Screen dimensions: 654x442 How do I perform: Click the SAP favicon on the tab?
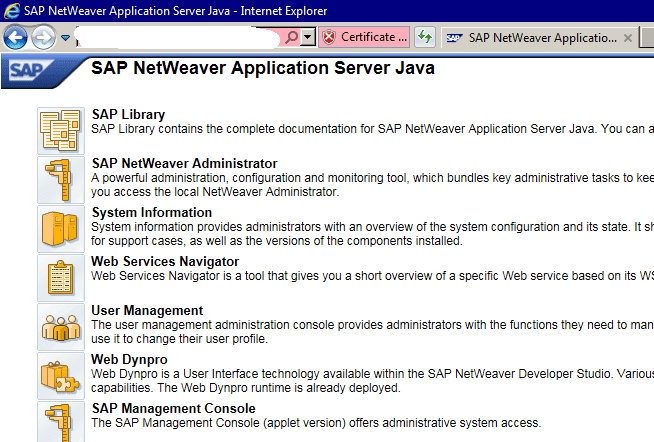(454, 38)
